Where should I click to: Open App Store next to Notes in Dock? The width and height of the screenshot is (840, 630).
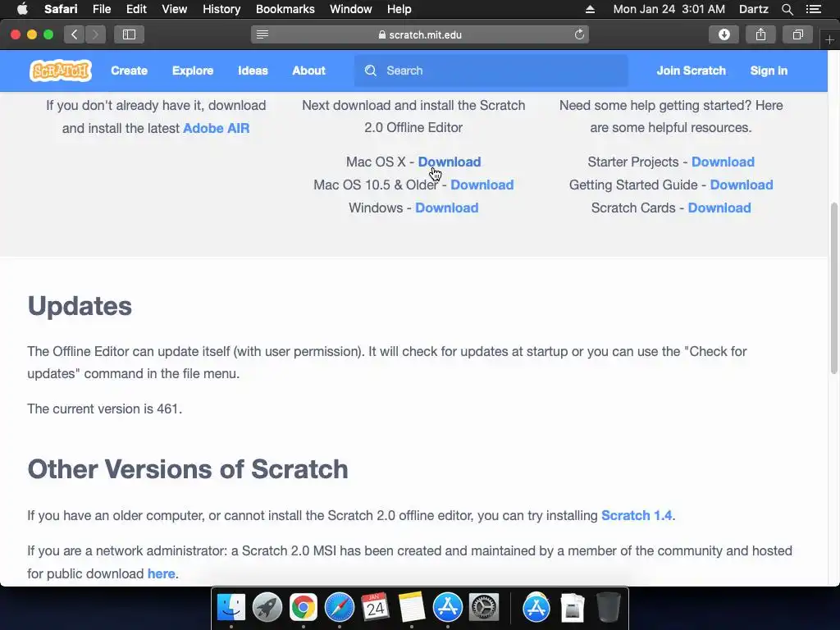pos(447,608)
